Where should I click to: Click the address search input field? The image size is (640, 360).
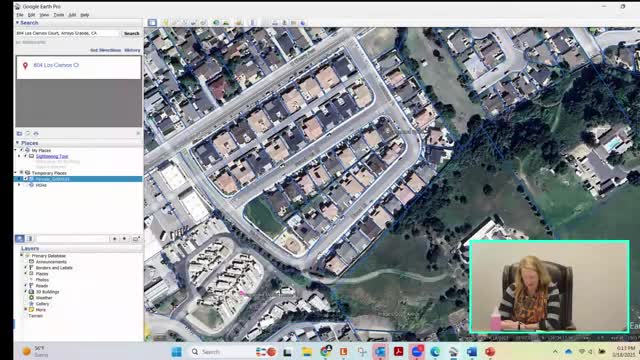(68, 33)
